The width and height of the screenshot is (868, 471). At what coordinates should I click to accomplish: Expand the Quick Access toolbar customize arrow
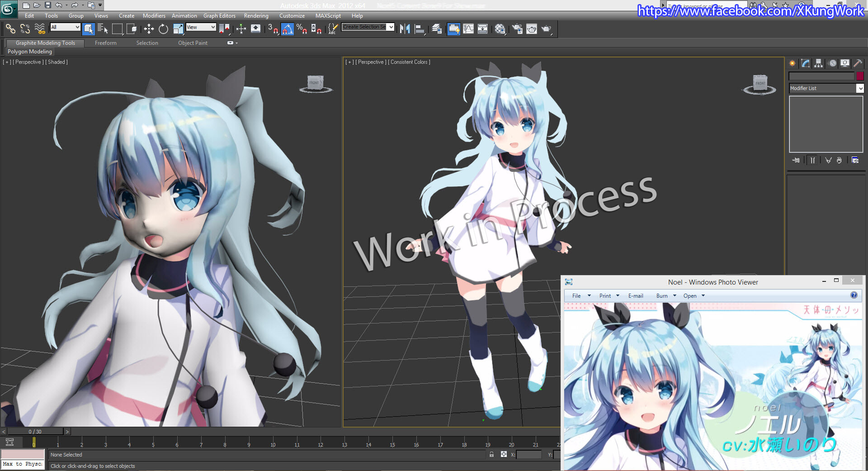100,5
